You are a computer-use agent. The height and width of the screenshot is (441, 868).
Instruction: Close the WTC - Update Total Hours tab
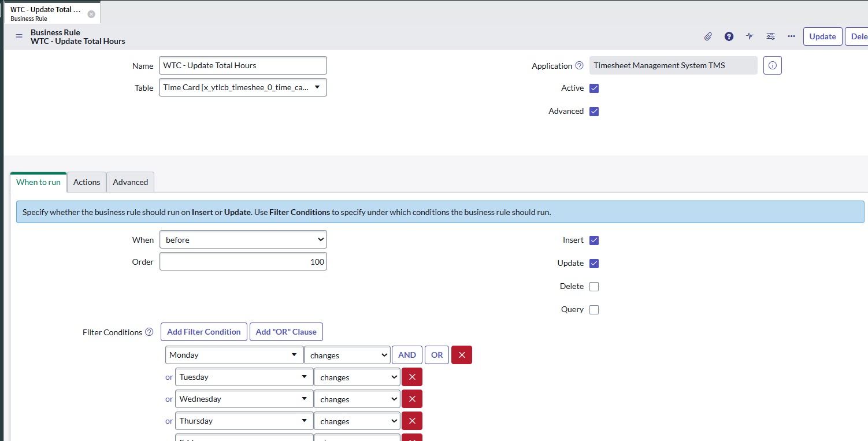[91, 14]
